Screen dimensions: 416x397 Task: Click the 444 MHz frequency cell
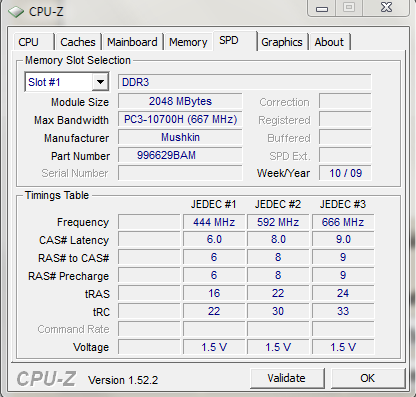click(x=214, y=222)
